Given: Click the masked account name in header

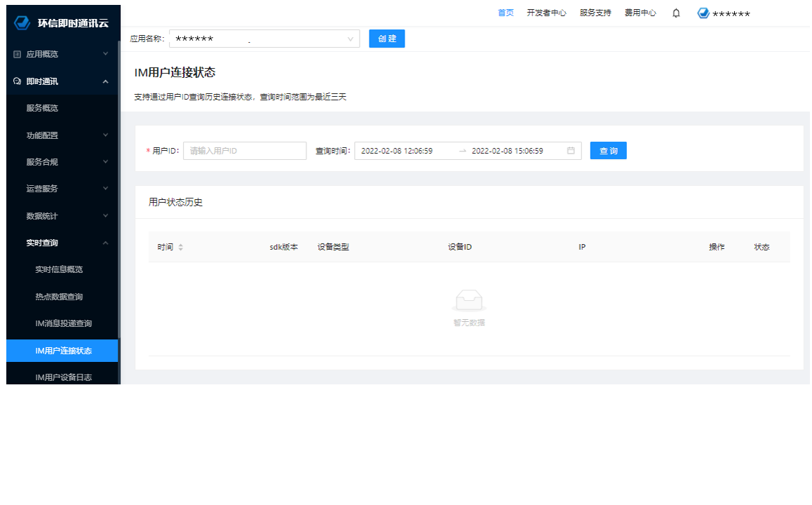Looking at the screenshot, I should (731, 14).
